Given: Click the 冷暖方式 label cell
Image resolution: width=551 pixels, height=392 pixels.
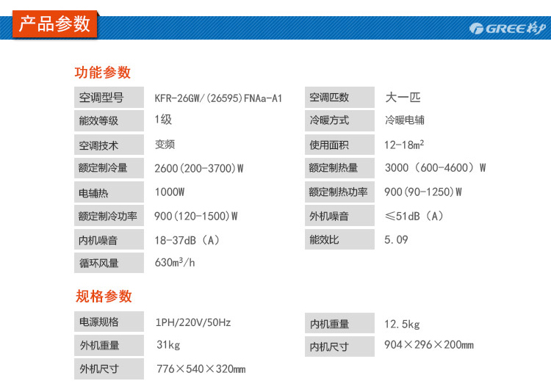Looking at the screenshot, I should (339, 120).
